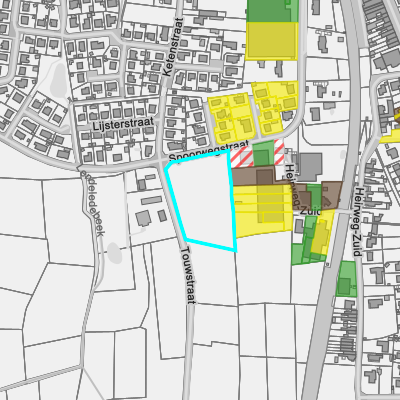The image size is (400, 400).
Task: Select the green parcel between the hatched areas
Action: [x=263, y=153]
